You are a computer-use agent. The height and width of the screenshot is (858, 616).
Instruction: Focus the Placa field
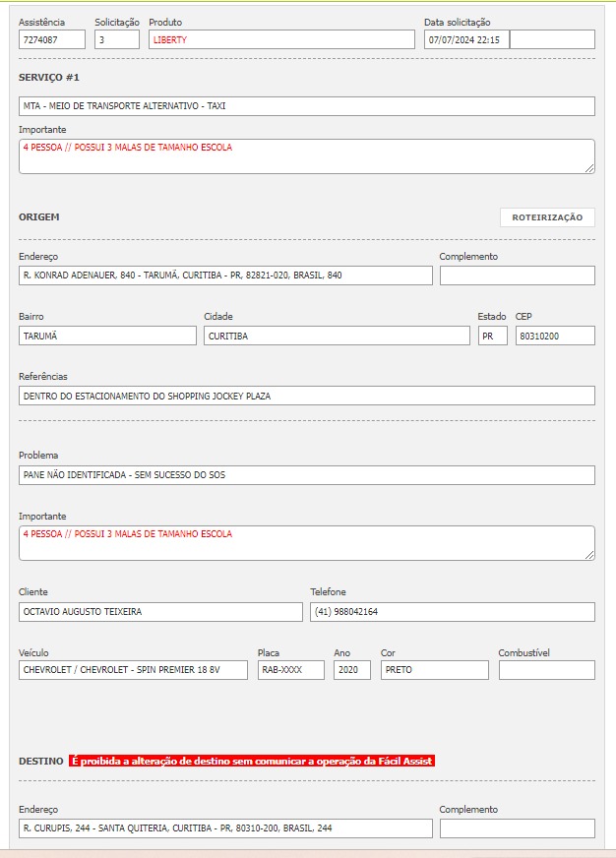(x=291, y=670)
